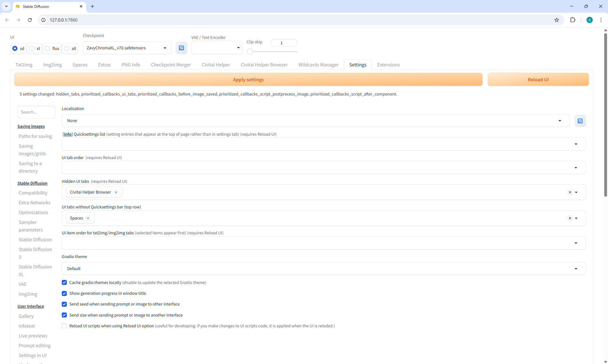
Task: Enable Reload UI scripts checkbox
Action: 64,326
